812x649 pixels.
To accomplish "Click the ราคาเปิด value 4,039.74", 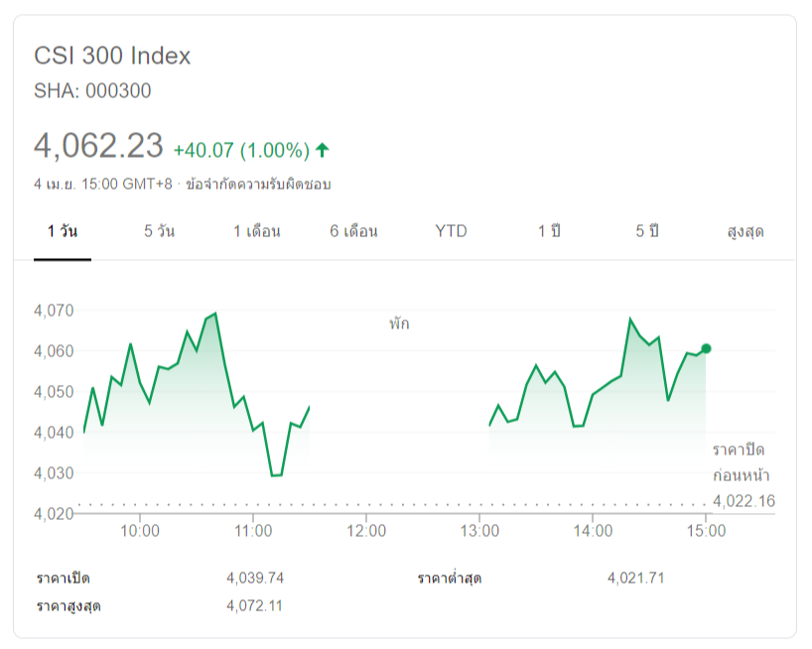I will tap(255, 578).
